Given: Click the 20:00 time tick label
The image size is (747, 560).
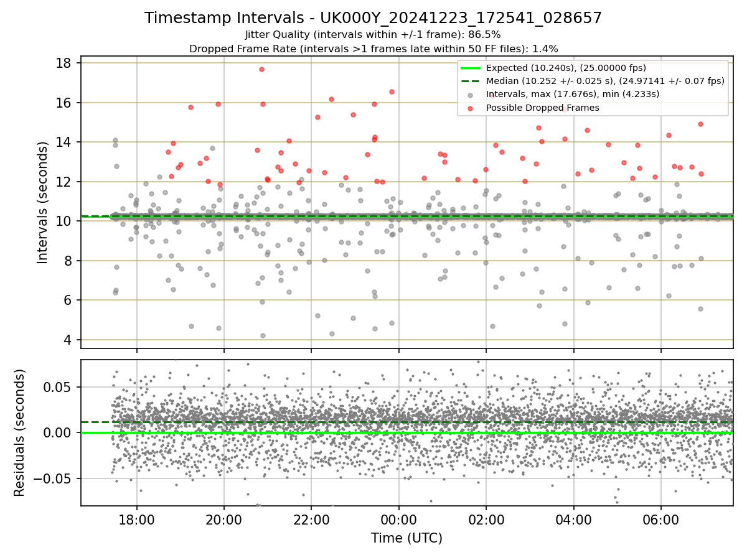Looking at the screenshot, I should click(x=224, y=520).
